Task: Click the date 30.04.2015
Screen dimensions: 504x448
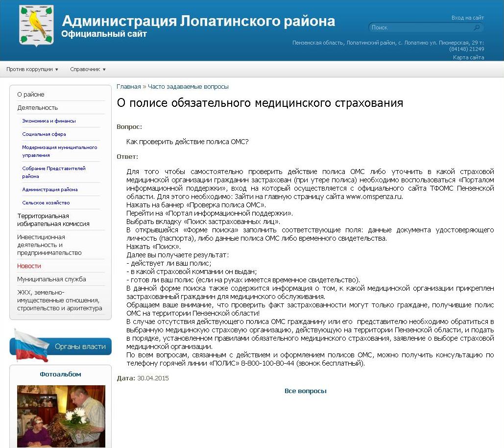Action: click(153, 378)
